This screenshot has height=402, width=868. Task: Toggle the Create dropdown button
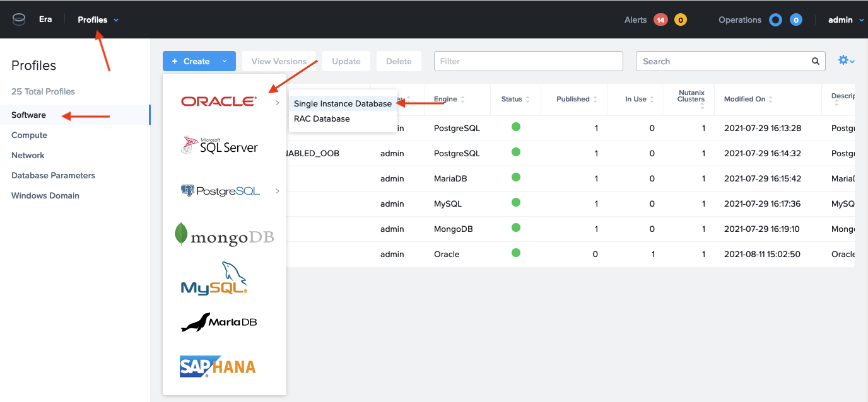199,61
